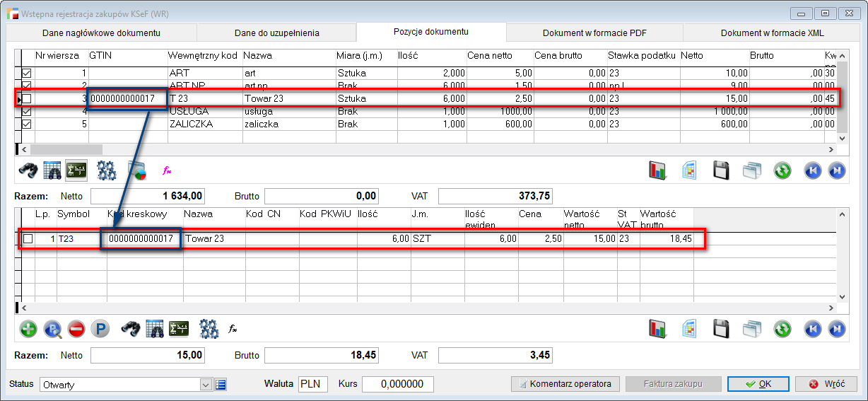Click the Towar 23 name in lower table

205,239
